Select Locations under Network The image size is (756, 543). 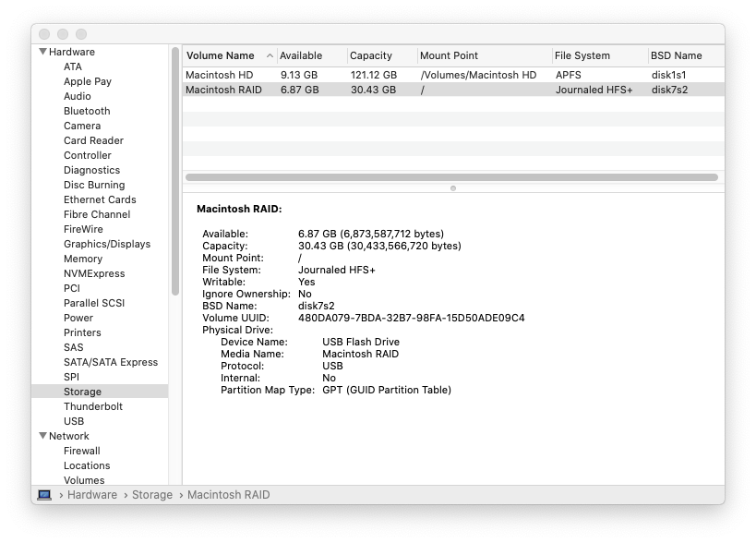(87, 465)
